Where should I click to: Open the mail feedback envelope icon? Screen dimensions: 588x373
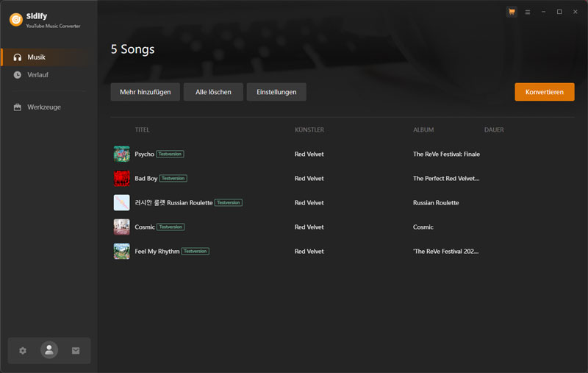point(76,351)
